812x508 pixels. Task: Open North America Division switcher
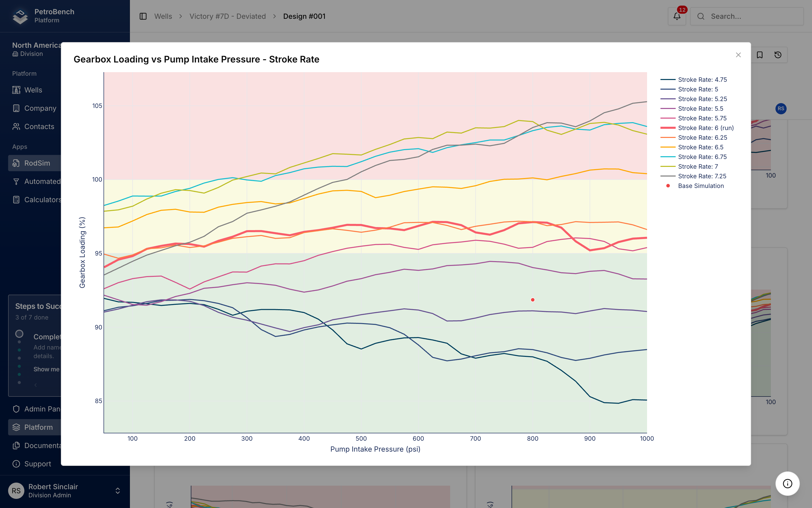tap(37, 49)
